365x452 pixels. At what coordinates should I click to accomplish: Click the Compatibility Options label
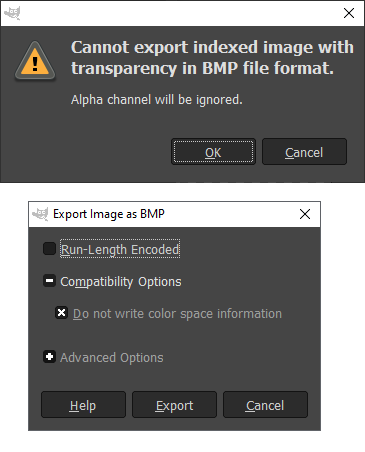click(121, 282)
